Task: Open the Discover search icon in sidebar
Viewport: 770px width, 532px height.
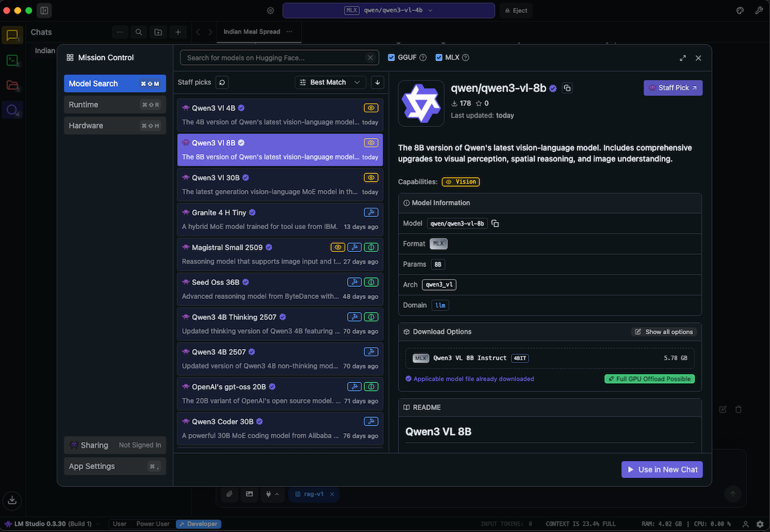Action: coord(12,110)
